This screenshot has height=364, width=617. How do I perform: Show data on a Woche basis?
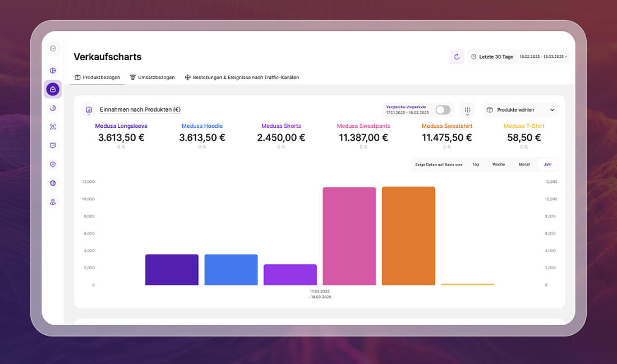[x=498, y=164]
